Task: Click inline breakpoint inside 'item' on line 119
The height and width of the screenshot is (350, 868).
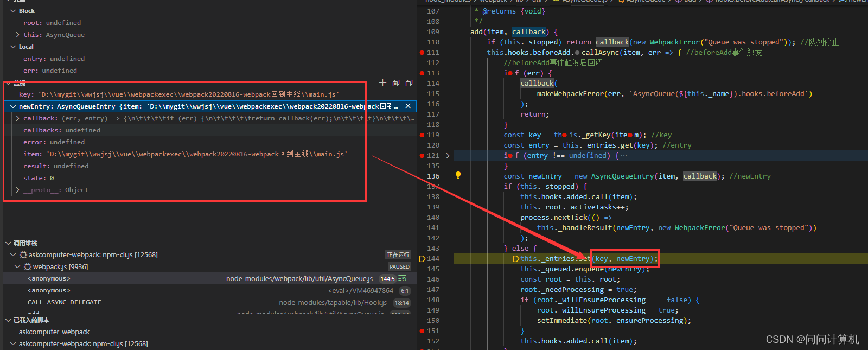Action: [631, 135]
